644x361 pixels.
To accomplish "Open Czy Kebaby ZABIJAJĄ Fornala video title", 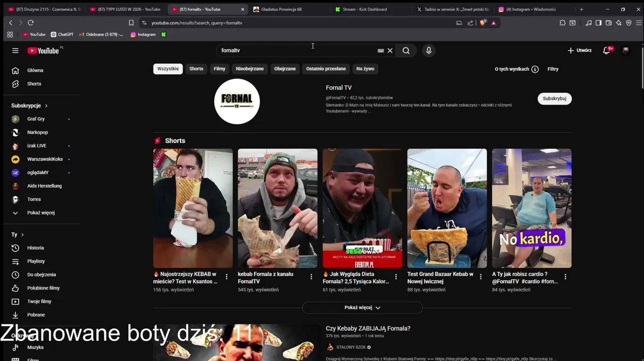I will click(x=368, y=328).
